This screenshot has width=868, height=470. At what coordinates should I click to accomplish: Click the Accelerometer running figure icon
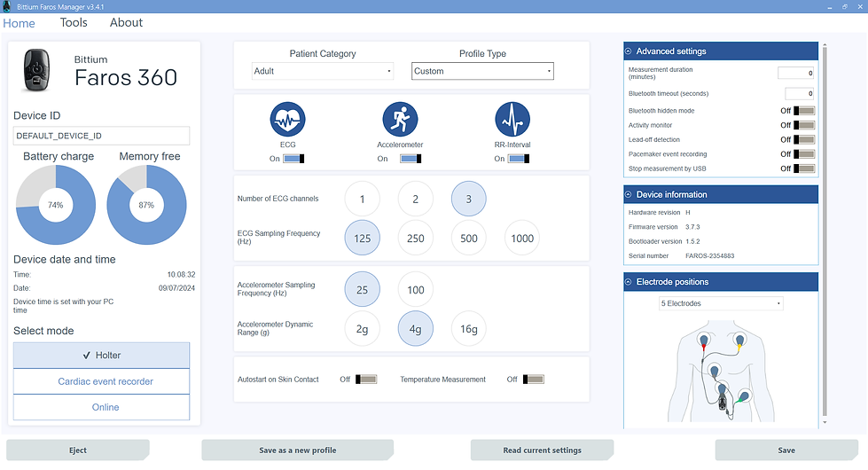[x=400, y=119]
